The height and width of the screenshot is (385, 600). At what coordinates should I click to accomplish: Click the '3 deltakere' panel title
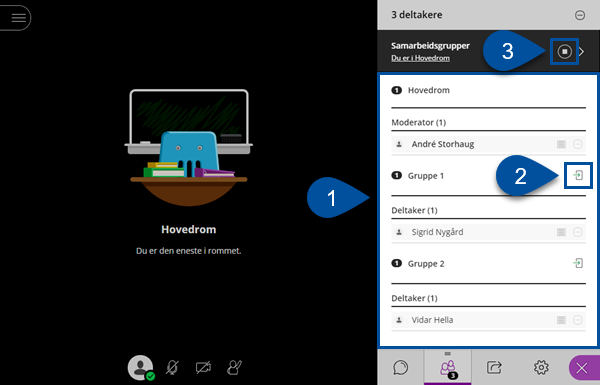[417, 15]
